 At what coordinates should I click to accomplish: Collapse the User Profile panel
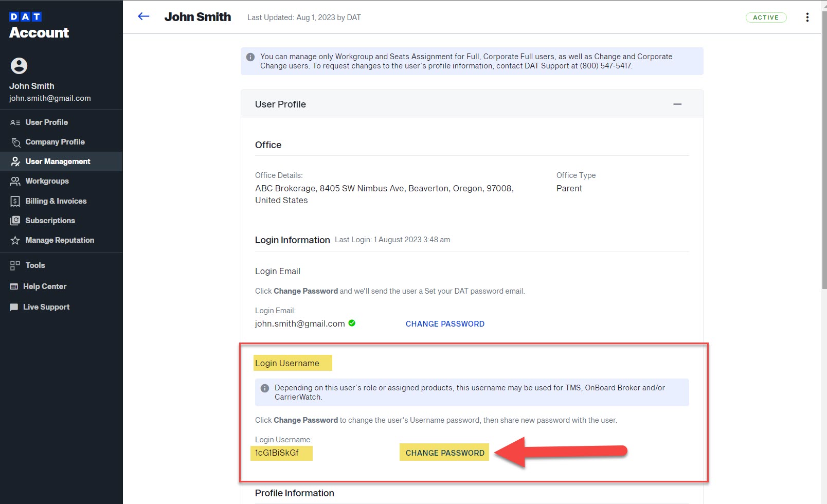tap(678, 104)
